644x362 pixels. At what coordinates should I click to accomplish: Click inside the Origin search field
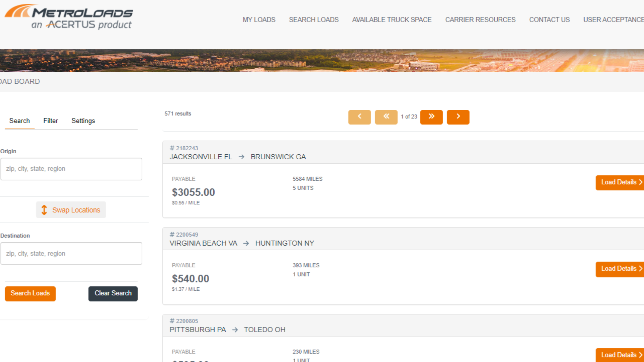(x=71, y=169)
